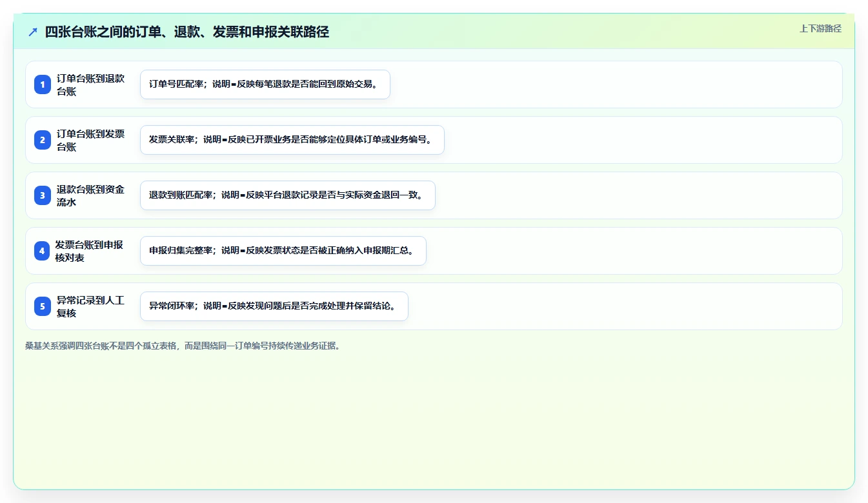868x503 pixels.
Task: Select the 订单台账到发票台账 label
Action: click(x=90, y=140)
